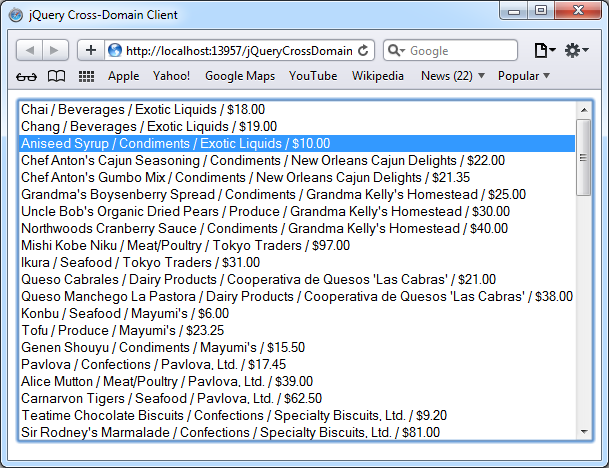This screenshot has width=609, height=468.
Task: Open the gear settings menu
Action: [576, 50]
